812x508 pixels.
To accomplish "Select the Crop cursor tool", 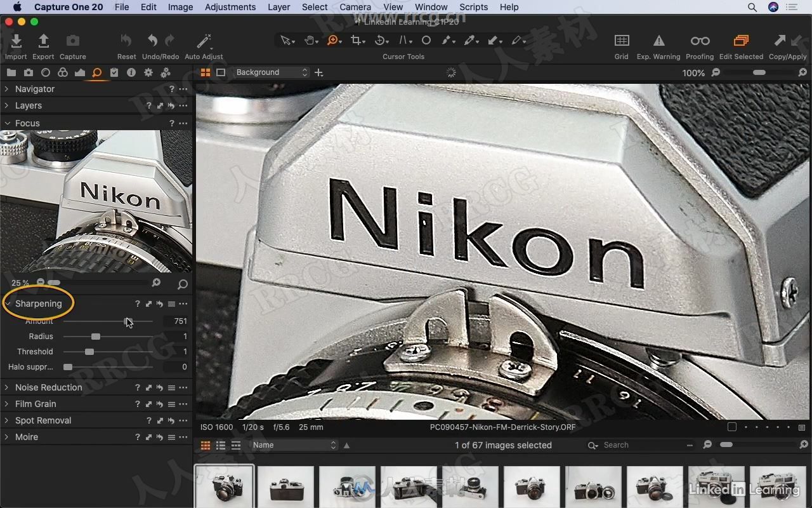I will click(x=357, y=41).
